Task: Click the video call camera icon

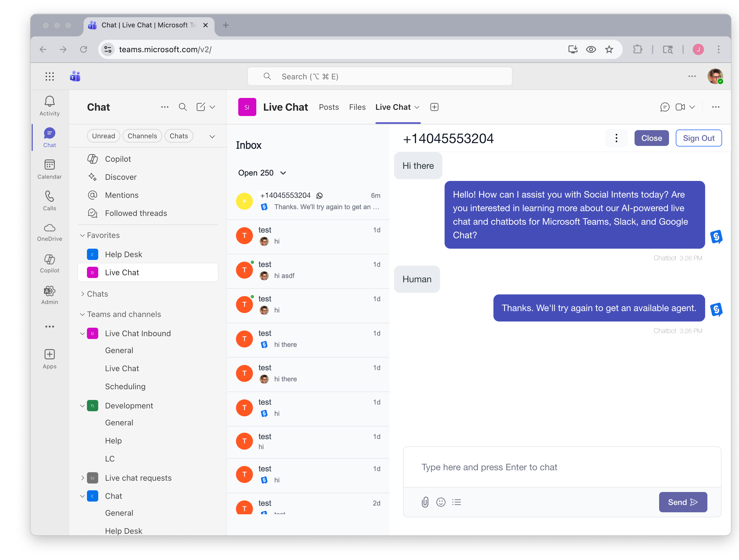Action: tap(680, 107)
